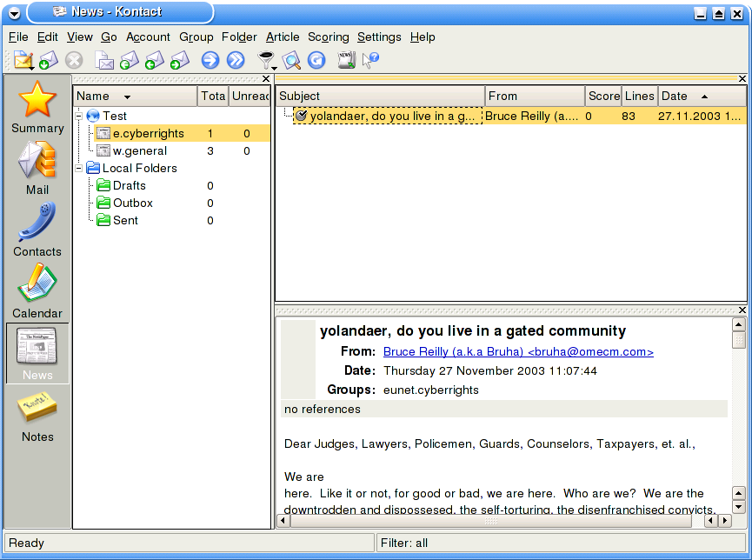The width and height of the screenshot is (752, 560).
Task: Sort folders by the Name column
Action: [136, 96]
